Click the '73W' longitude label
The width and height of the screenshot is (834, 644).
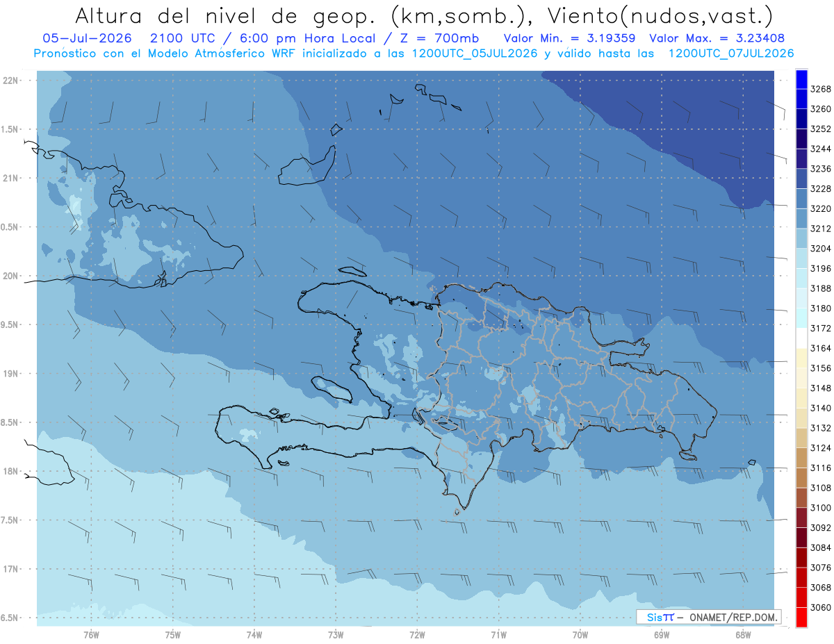coord(336,634)
